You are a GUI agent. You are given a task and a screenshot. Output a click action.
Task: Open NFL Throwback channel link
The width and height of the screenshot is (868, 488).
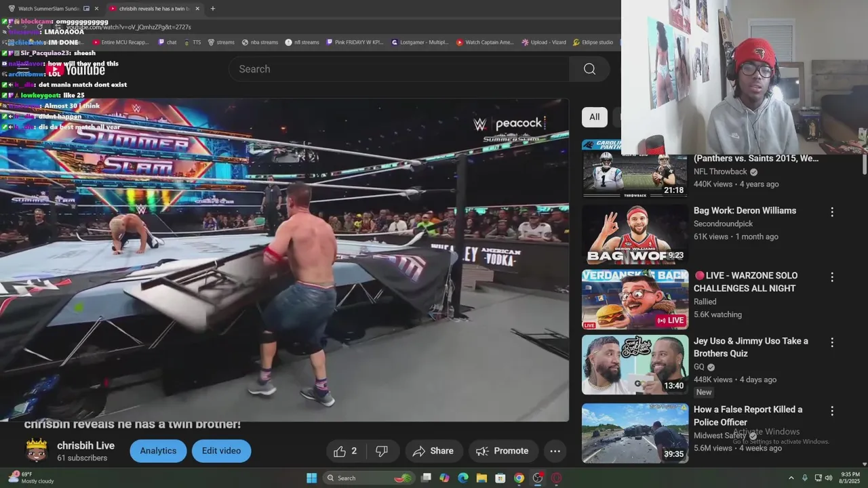pos(720,172)
